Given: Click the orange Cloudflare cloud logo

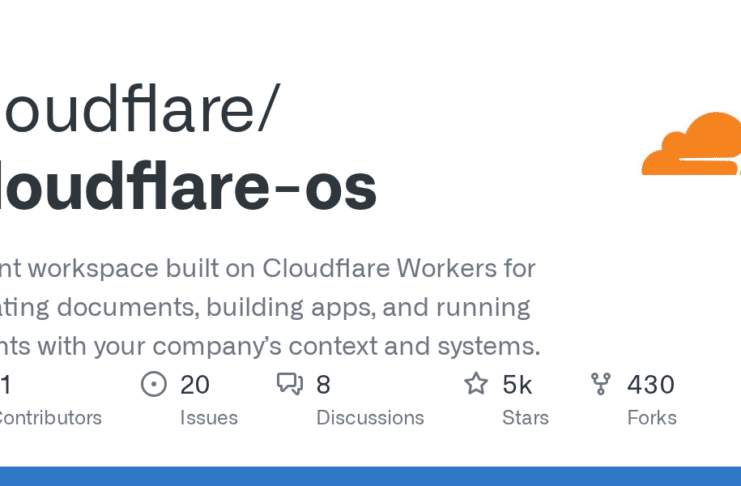Looking at the screenshot, I should pyautogui.click(x=691, y=144).
